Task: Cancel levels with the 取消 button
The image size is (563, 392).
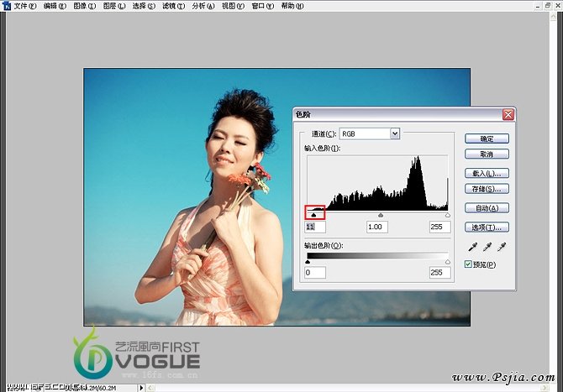Action: (x=487, y=154)
